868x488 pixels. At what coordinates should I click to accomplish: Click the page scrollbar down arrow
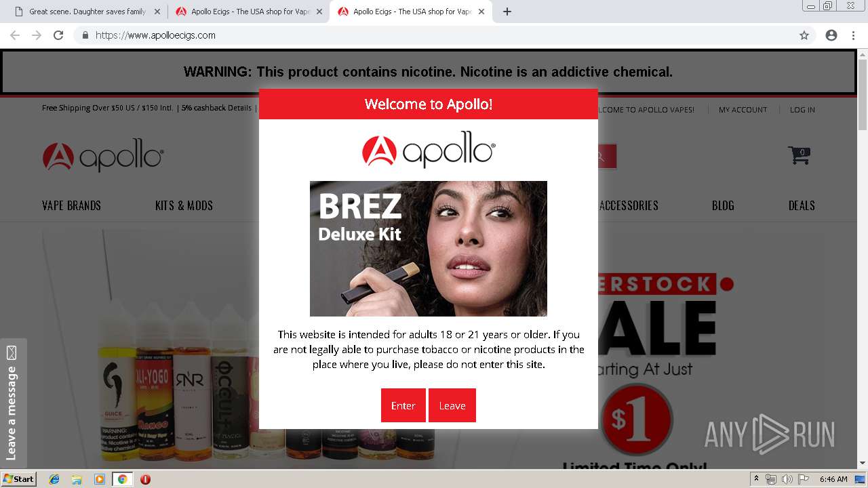tap(863, 463)
